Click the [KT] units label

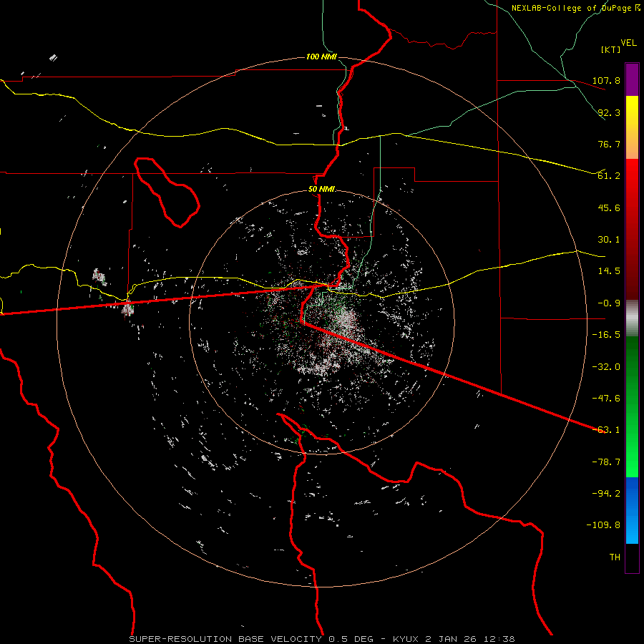611,49
